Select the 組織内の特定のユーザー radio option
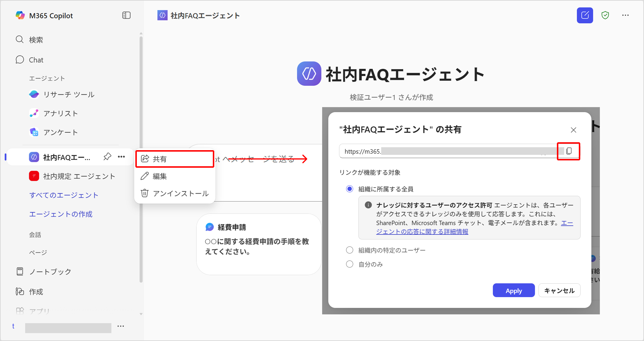 pos(350,250)
